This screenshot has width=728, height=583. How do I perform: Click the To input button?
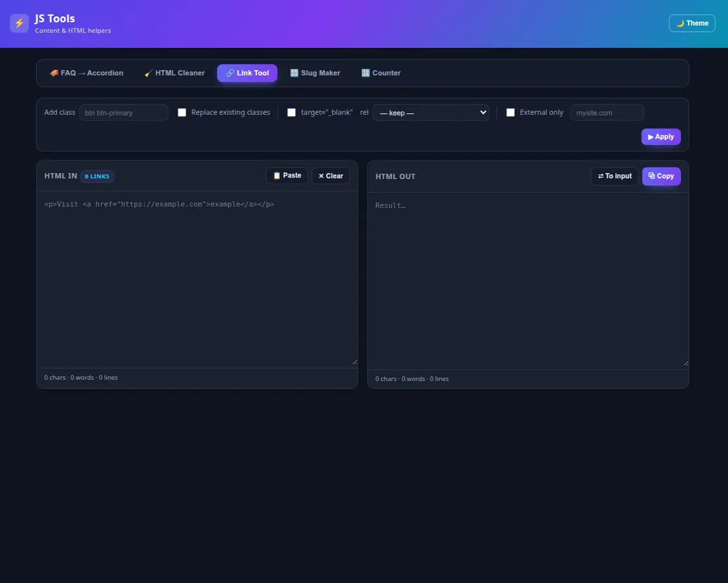(x=615, y=176)
